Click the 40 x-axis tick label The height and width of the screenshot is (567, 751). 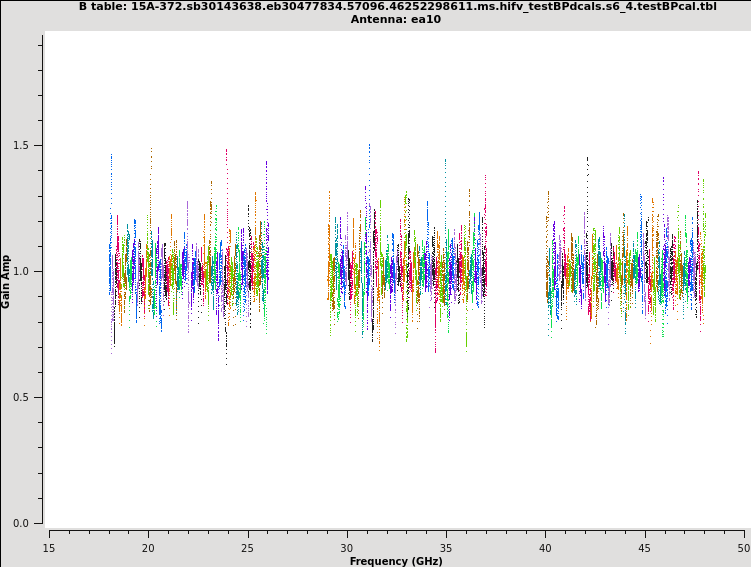point(545,547)
